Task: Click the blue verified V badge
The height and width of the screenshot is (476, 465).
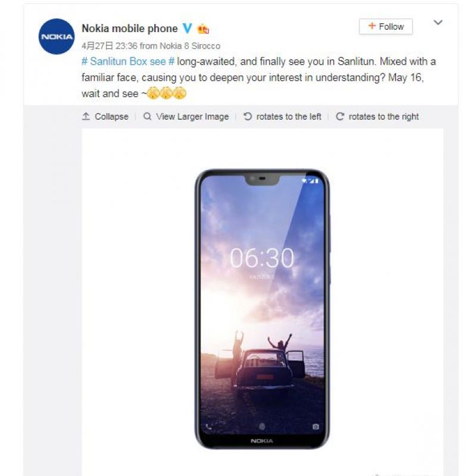Action: [x=188, y=28]
